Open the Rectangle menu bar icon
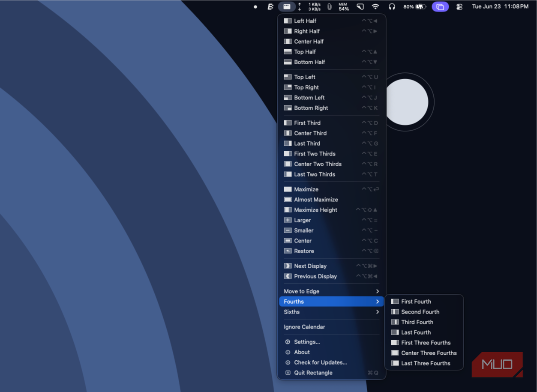Viewport: 537px width, 392px height. point(286,6)
